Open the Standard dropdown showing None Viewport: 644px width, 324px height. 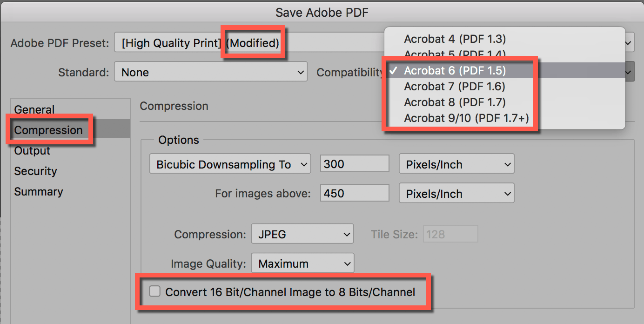tap(210, 72)
